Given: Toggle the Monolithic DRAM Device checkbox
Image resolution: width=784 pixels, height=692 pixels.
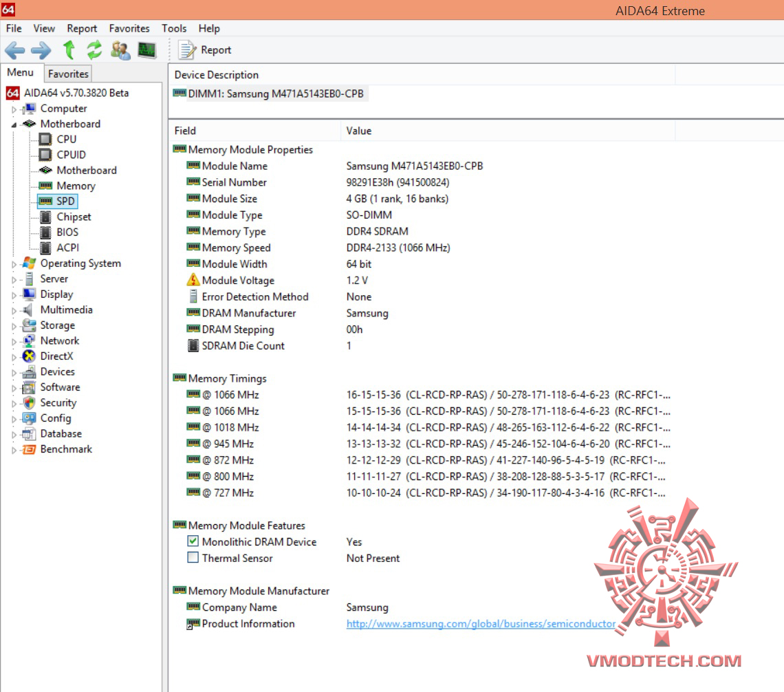Looking at the screenshot, I should 193,541.
